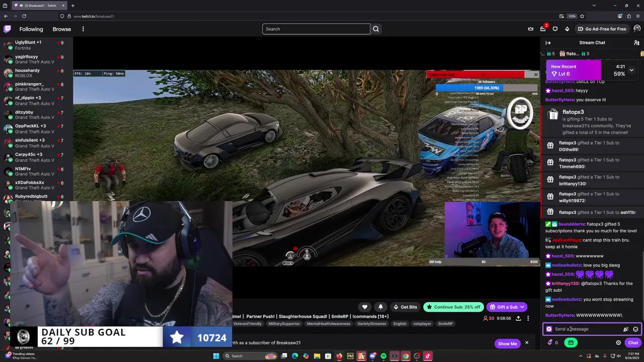Click the purple Chat send button
The image size is (644, 362).
pos(633,343)
